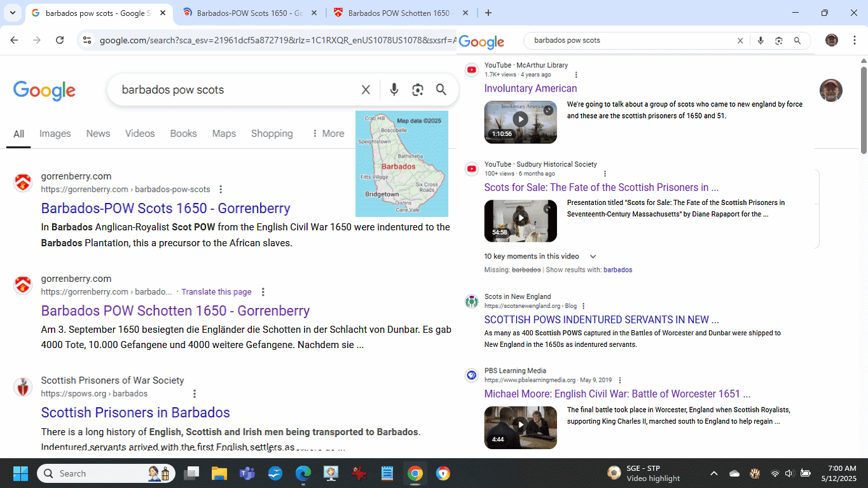Image resolution: width=868 pixels, height=488 pixels.
Task: Expand the More search filters menu
Action: [327, 134]
